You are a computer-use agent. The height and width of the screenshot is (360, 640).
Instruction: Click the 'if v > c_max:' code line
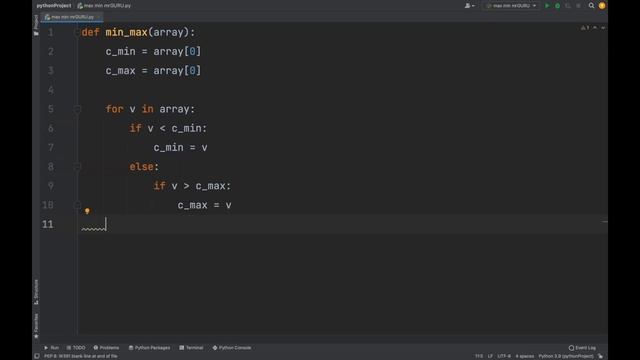[x=192, y=186]
